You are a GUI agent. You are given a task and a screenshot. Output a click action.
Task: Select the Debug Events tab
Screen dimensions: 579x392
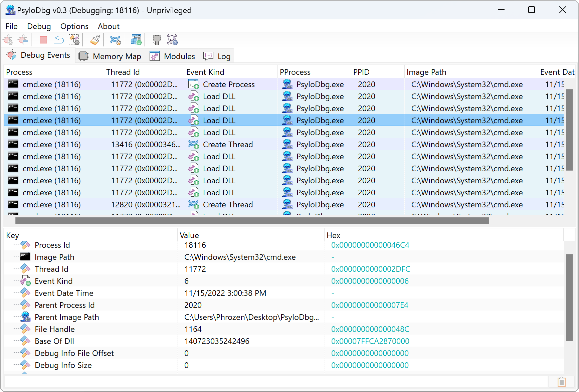point(39,55)
